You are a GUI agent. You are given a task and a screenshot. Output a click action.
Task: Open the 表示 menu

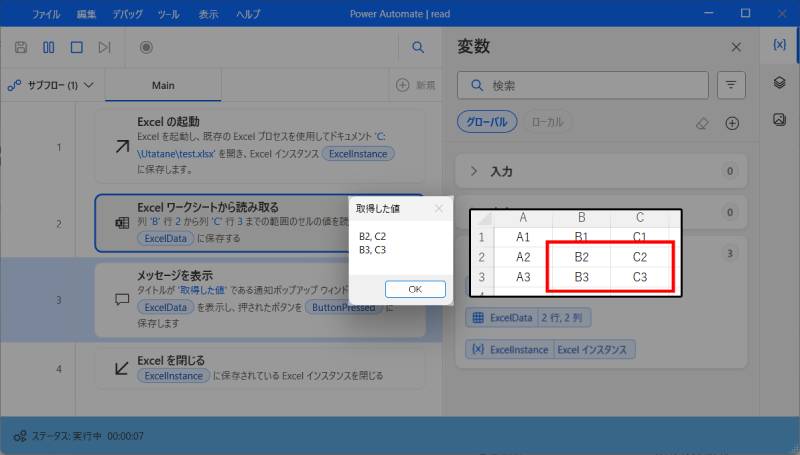point(208,14)
